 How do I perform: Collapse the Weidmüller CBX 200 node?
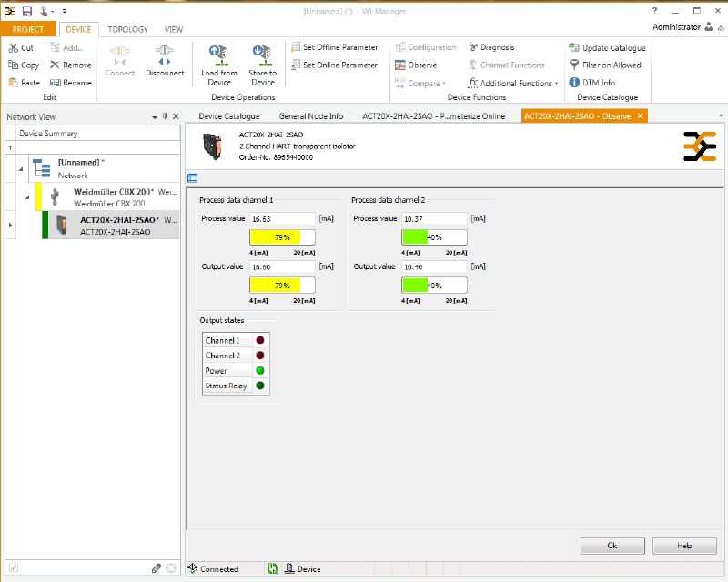[26, 197]
